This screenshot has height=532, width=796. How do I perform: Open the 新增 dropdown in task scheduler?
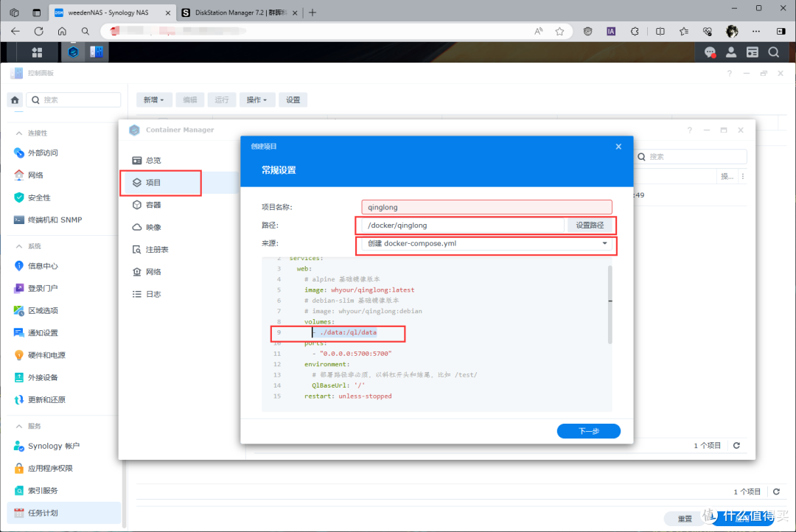[154, 100]
